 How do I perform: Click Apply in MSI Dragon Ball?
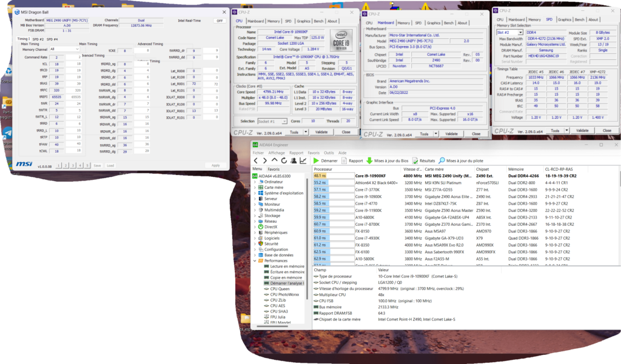215,165
